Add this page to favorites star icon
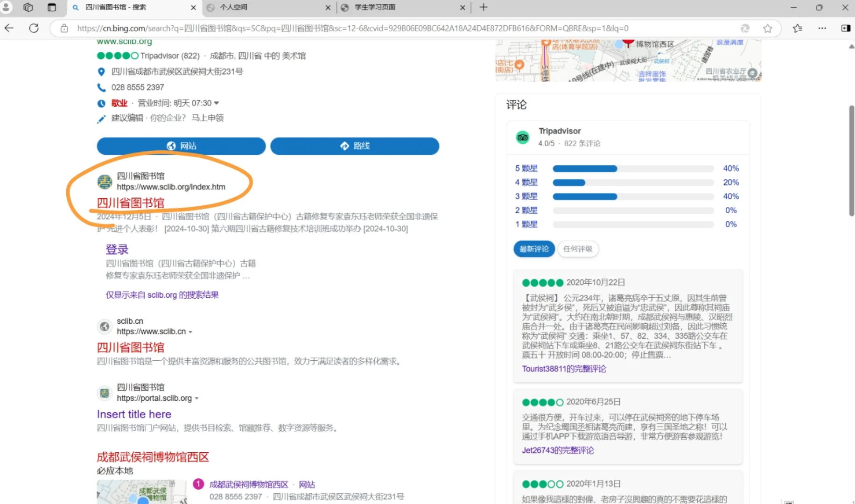855x504 pixels. tap(768, 28)
